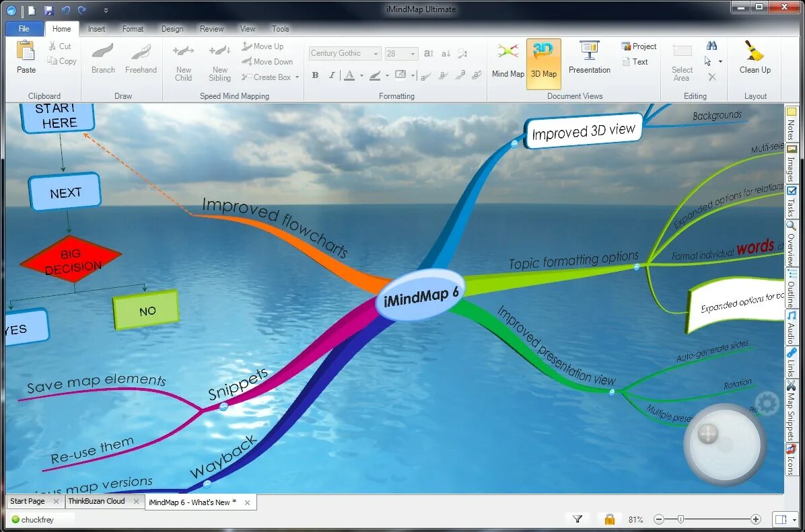Switch to Mind Map view
This screenshot has width=805, height=532.
point(508,61)
